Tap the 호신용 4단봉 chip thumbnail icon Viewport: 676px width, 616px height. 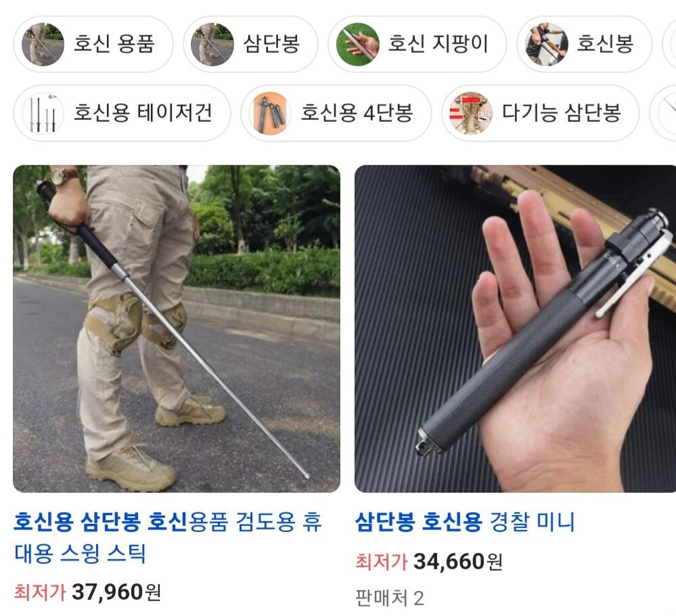coord(270,113)
